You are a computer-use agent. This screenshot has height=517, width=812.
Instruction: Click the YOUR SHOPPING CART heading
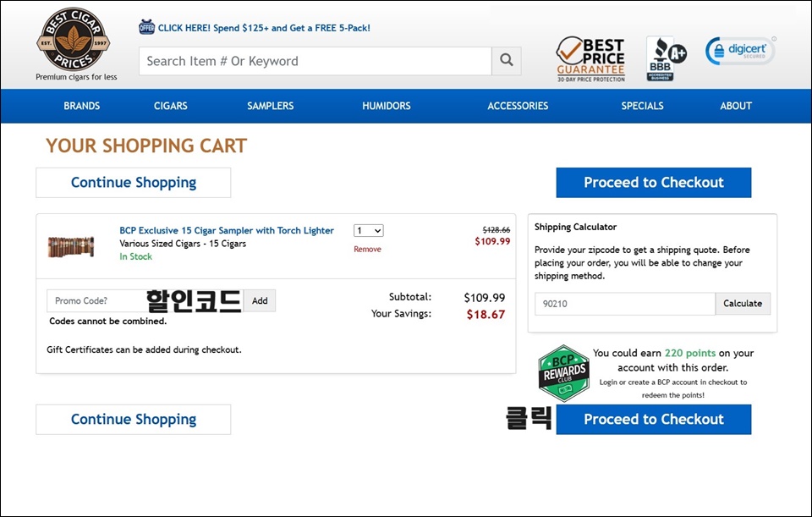[146, 146]
